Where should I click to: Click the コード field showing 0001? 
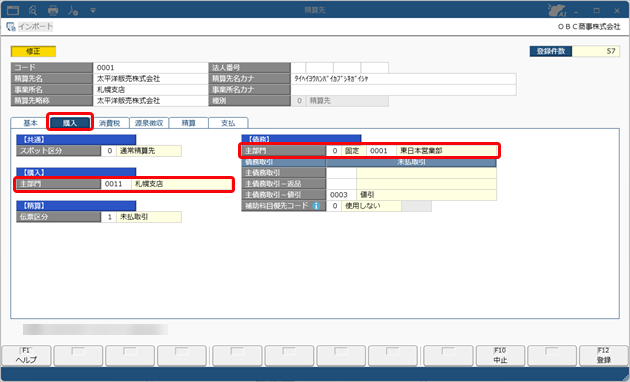click(x=150, y=67)
